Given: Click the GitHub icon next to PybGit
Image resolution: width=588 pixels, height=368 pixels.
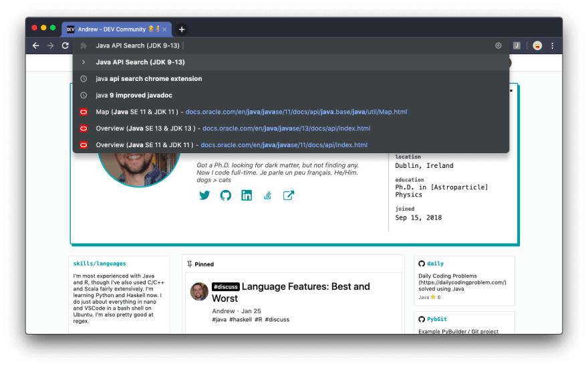Looking at the screenshot, I should coord(422,319).
